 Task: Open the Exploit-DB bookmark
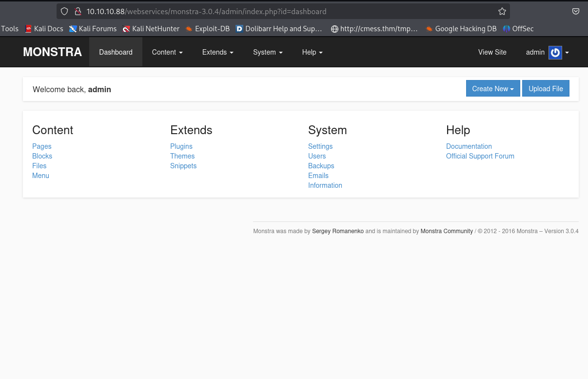pyautogui.click(x=208, y=29)
